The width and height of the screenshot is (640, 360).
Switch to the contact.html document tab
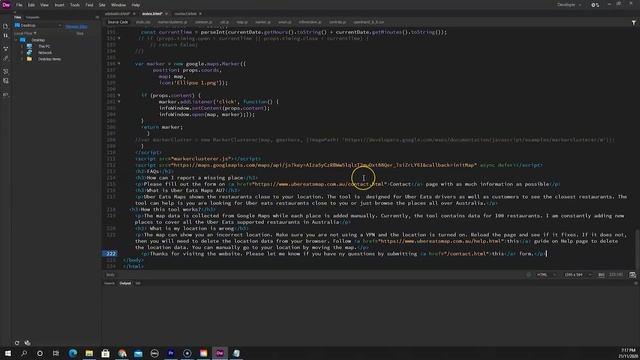click(185, 13)
